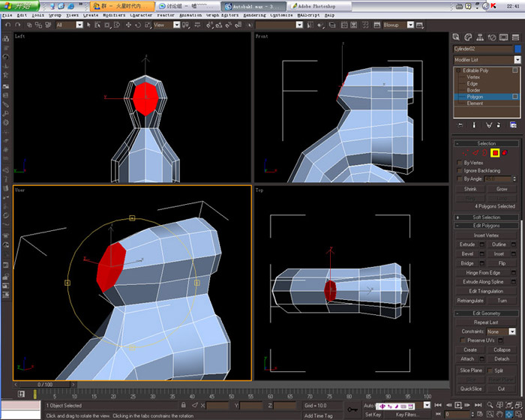The height and width of the screenshot is (420, 525).
Task: Toggle the Ignore Backfacing checkbox
Action: coord(459,171)
